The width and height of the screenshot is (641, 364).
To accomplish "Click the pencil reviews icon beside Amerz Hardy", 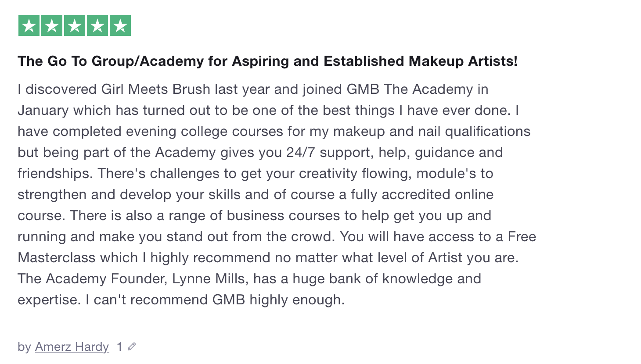I will (x=132, y=346).
